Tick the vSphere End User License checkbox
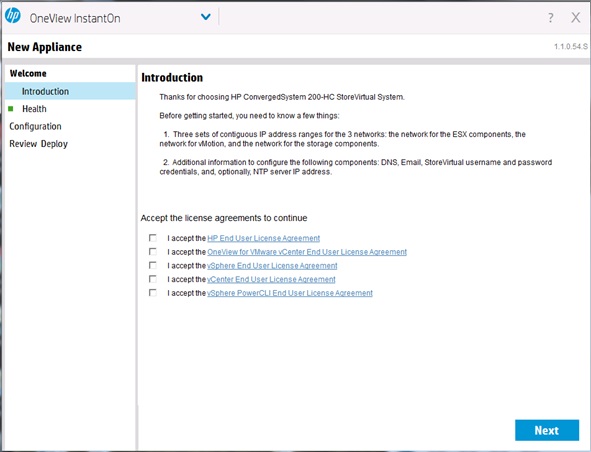 pyautogui.click(x=153, y=265)
